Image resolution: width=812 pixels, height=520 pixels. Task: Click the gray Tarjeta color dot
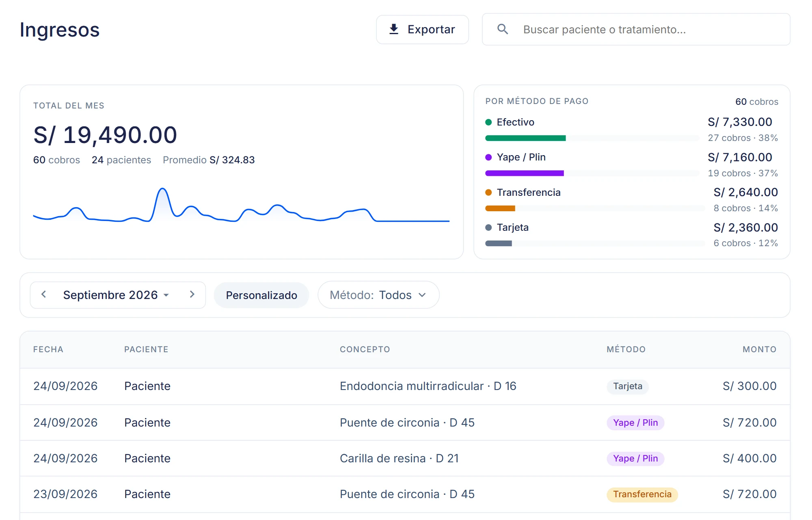coord(488,227)
